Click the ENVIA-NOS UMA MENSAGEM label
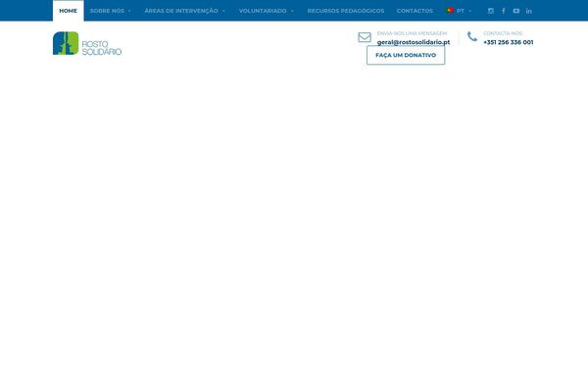Screen dimensions: 588x392 click(412, 33)
